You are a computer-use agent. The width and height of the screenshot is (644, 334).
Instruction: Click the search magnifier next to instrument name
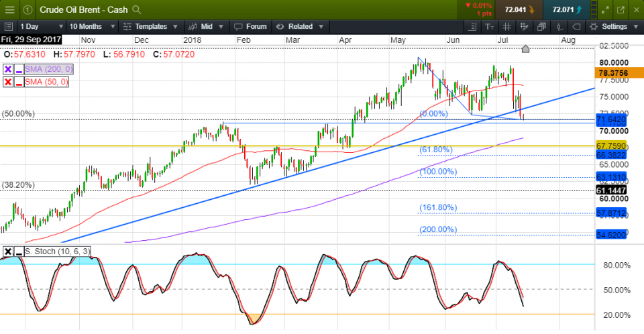137,10
